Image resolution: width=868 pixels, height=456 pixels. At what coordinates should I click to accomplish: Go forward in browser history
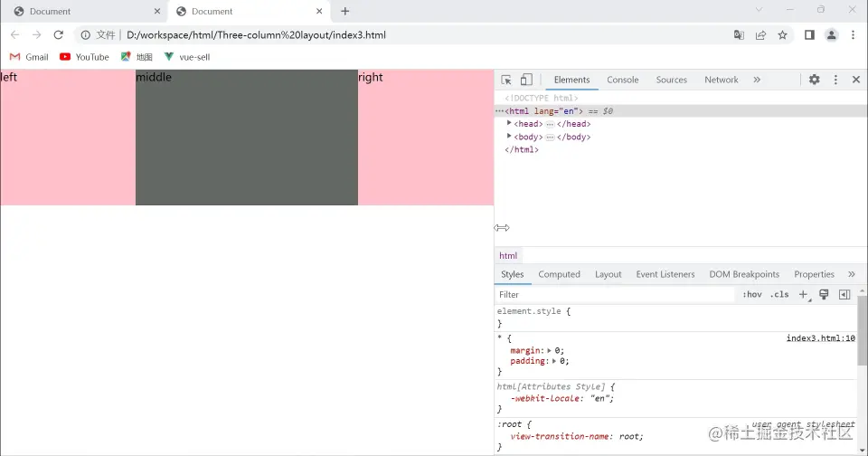click(36, 35)
